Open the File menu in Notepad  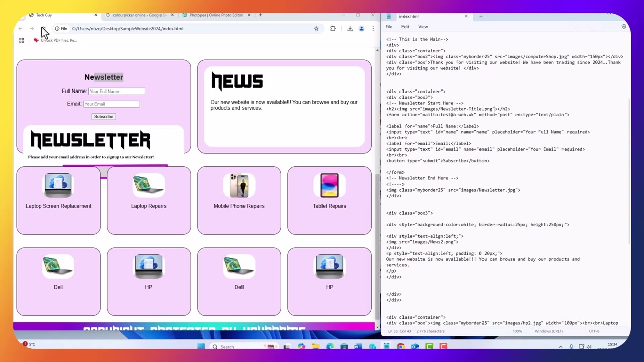[x=389, y=27]
